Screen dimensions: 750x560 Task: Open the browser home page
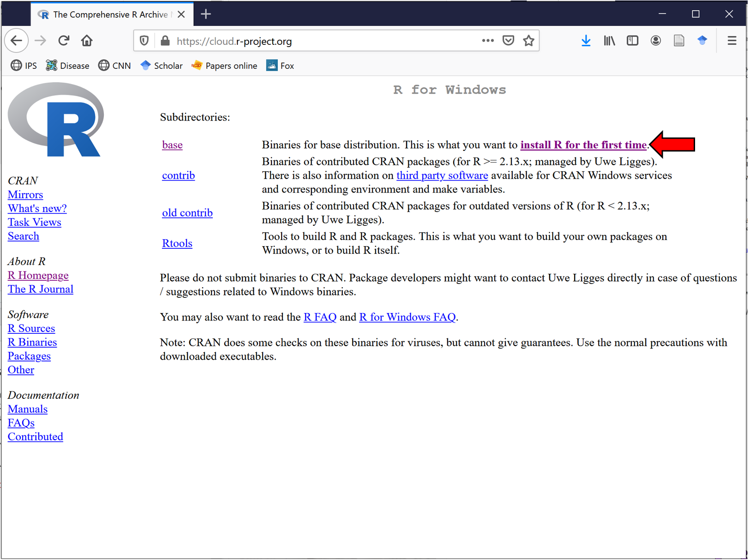[x=87, y=41]
